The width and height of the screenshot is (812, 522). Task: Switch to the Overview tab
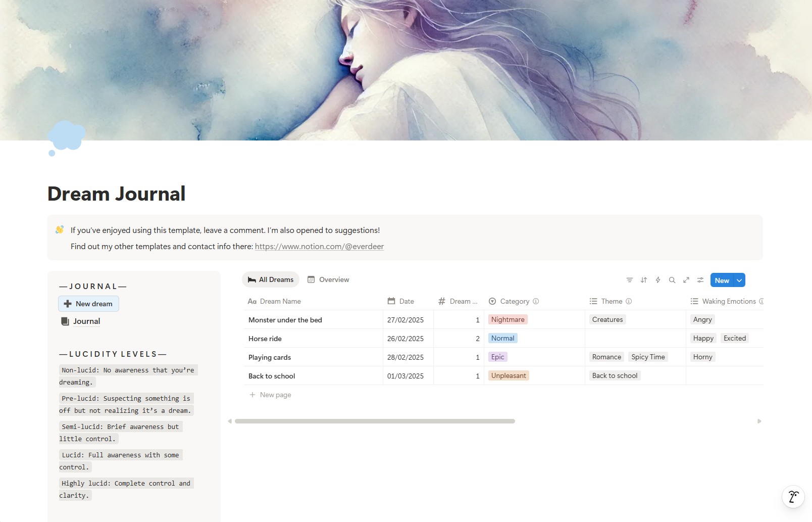[328, 279]
